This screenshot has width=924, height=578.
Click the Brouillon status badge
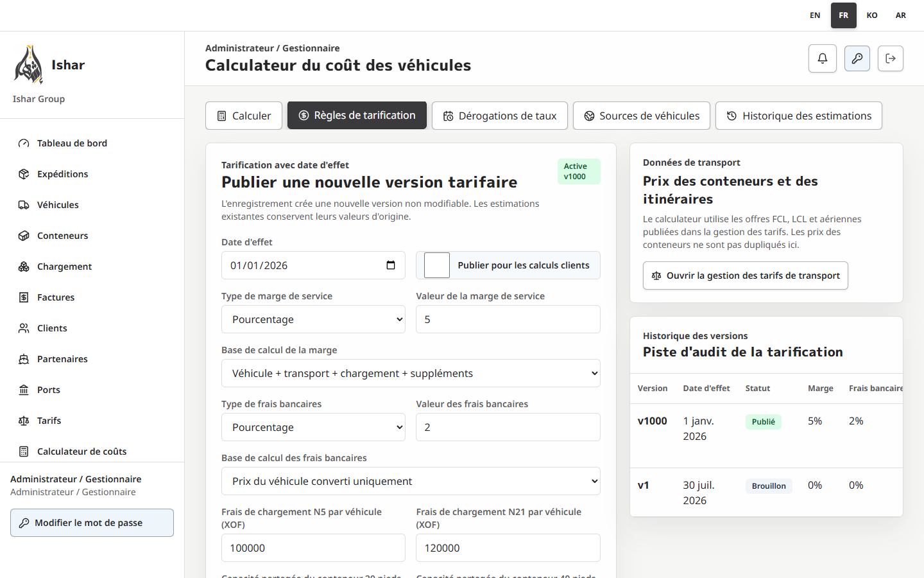coord(769,486)
